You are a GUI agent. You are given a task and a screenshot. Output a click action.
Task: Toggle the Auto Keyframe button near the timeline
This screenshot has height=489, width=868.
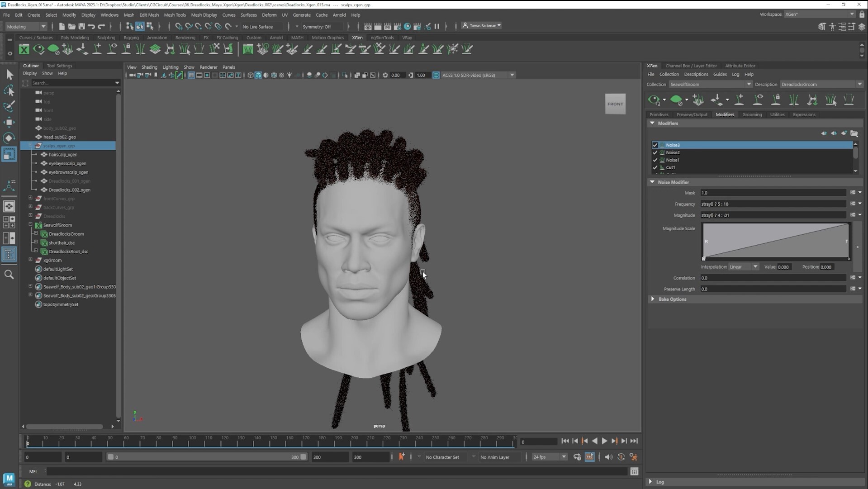coord(402,457)
